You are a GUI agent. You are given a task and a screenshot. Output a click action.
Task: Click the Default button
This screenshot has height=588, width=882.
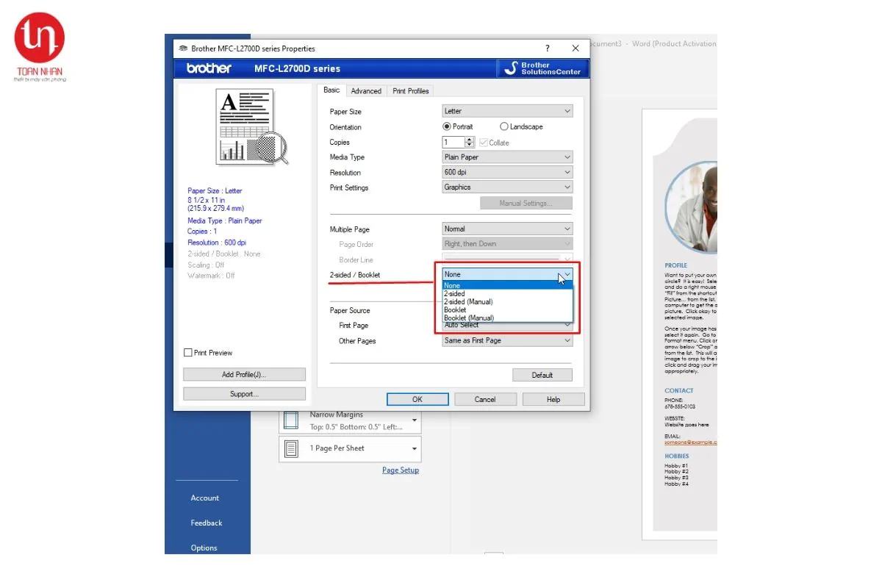(542, 375)
